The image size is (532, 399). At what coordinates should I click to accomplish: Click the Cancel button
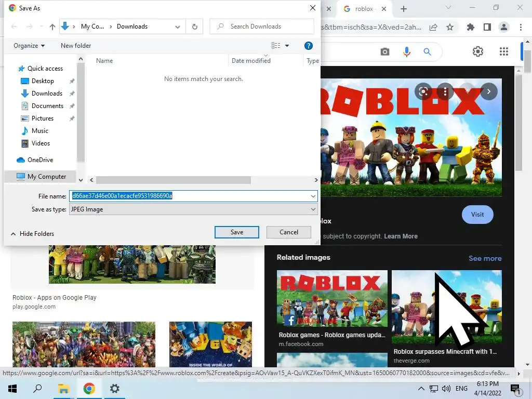click(x=289, y=232)
